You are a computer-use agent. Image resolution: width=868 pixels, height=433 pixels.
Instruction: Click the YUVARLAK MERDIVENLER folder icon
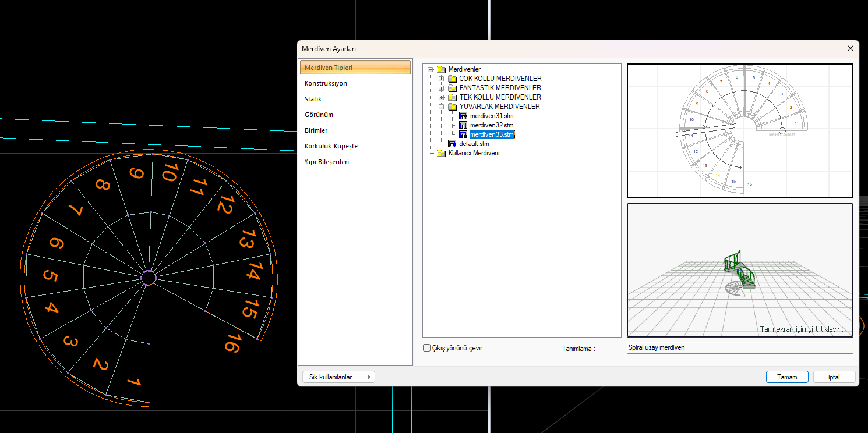[x=452, y=107]
